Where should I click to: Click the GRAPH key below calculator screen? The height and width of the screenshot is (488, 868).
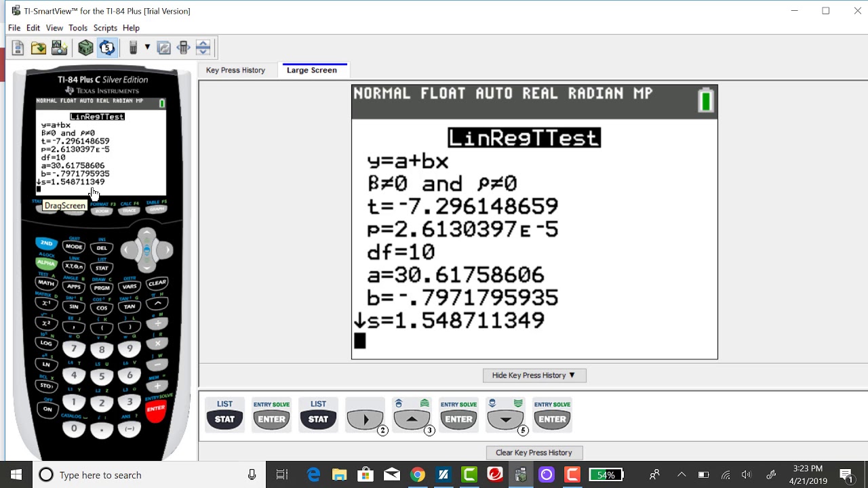157,209
